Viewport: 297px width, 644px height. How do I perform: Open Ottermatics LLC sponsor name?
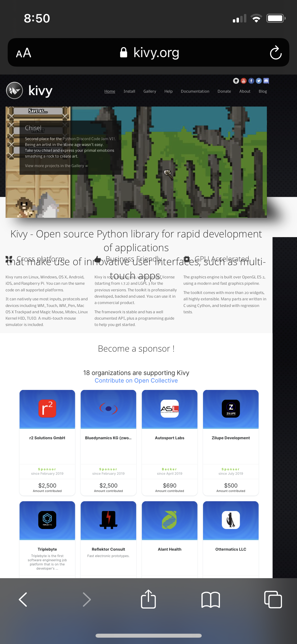pyautogui.click(x=231, y=549)
